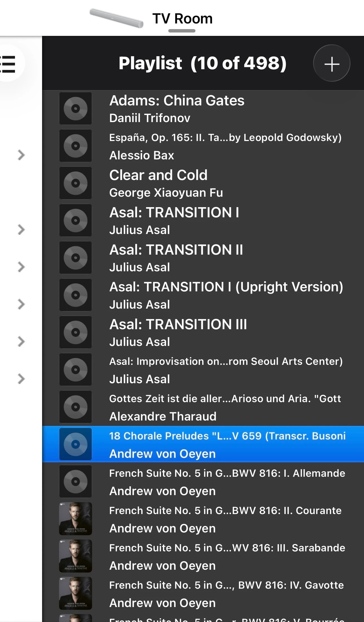Play French Suite No. 5 Allemande track
Viewport: 364px width, 622px height.
[x=227, y=473]
